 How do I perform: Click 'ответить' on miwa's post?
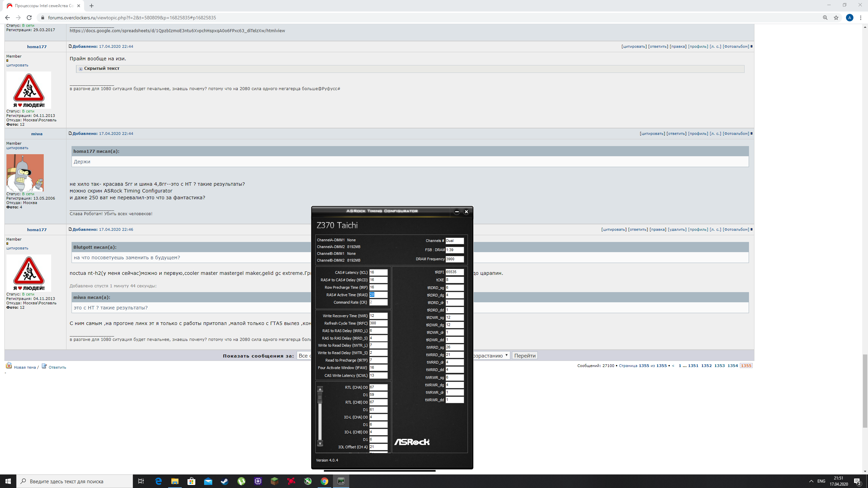pyautogui.click(x=676, y=134)
